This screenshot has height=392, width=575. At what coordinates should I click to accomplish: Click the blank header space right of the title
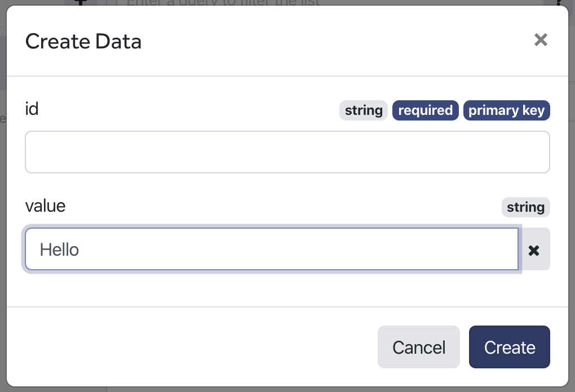(x=338, y=42)
